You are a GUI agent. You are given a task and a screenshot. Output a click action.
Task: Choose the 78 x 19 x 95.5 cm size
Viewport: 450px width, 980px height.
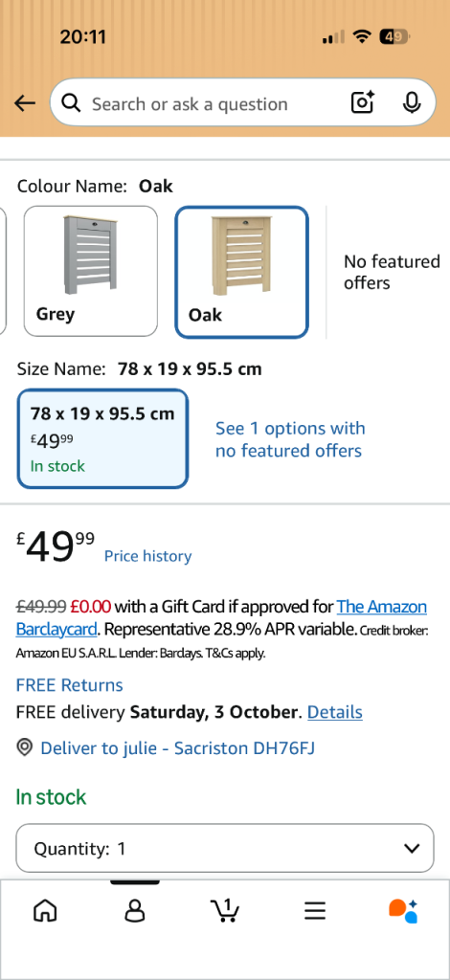click(x=102, y=438)
